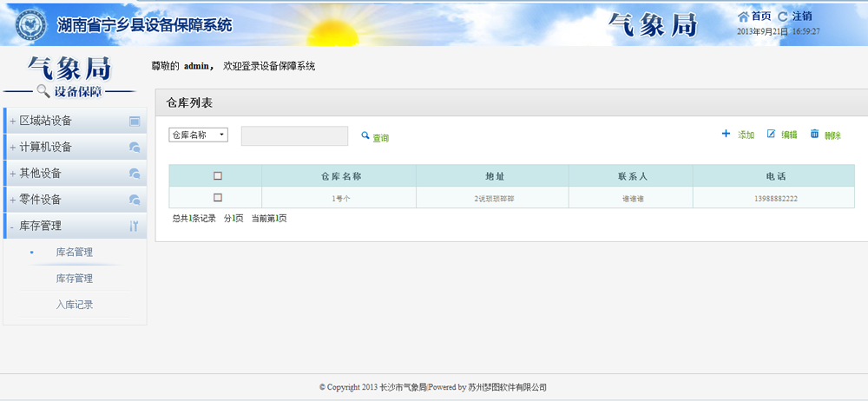Toggle the select-all checkbox in table header
This screenshot has height=401, width=868.
tap(218, 175)
